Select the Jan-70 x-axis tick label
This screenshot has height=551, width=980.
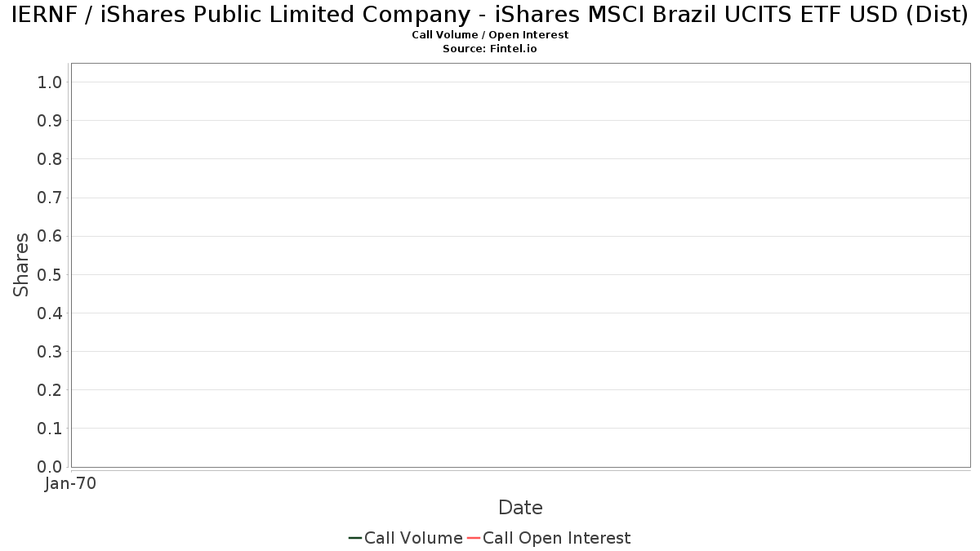tap(71, 484)
